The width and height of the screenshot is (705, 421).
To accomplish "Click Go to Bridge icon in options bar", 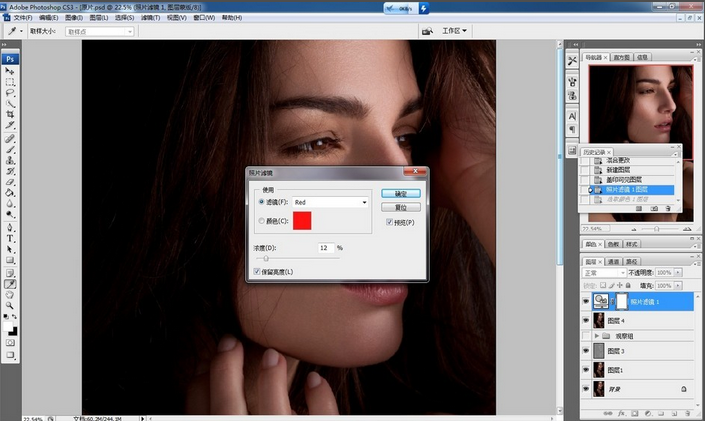I will (427, 31).
